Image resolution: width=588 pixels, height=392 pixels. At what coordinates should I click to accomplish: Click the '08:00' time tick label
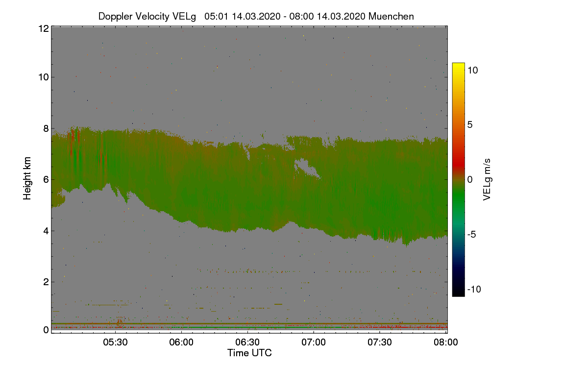(x=445, y=343)
